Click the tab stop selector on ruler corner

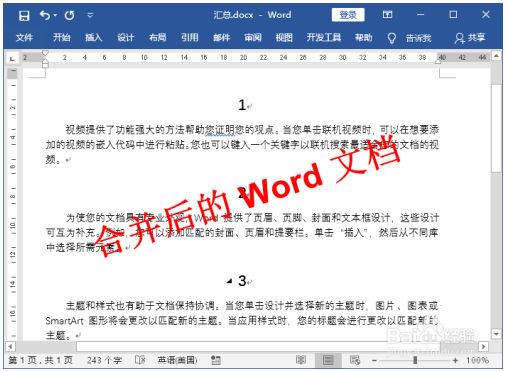pyautogui.click(x=12, y=58)
